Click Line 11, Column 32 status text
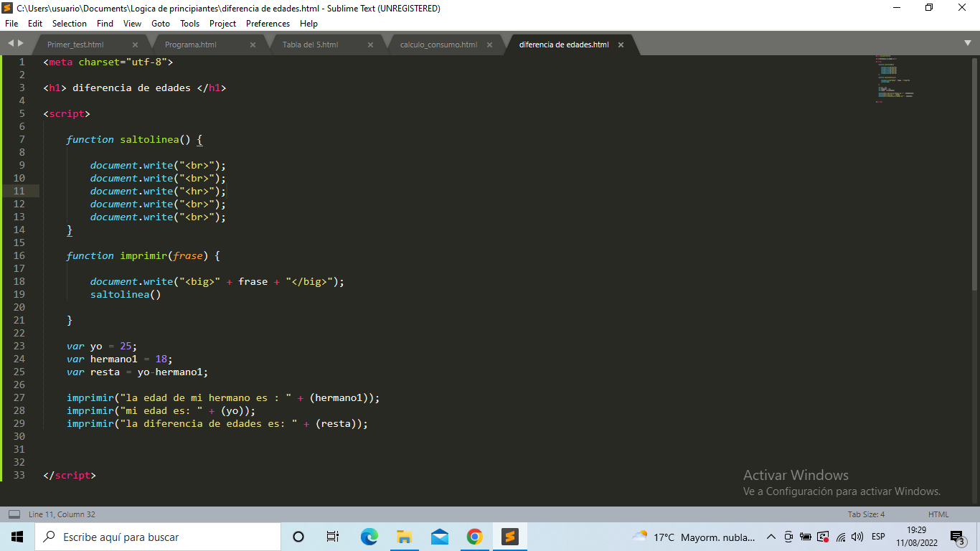980x551 pixels. [62, 514]
